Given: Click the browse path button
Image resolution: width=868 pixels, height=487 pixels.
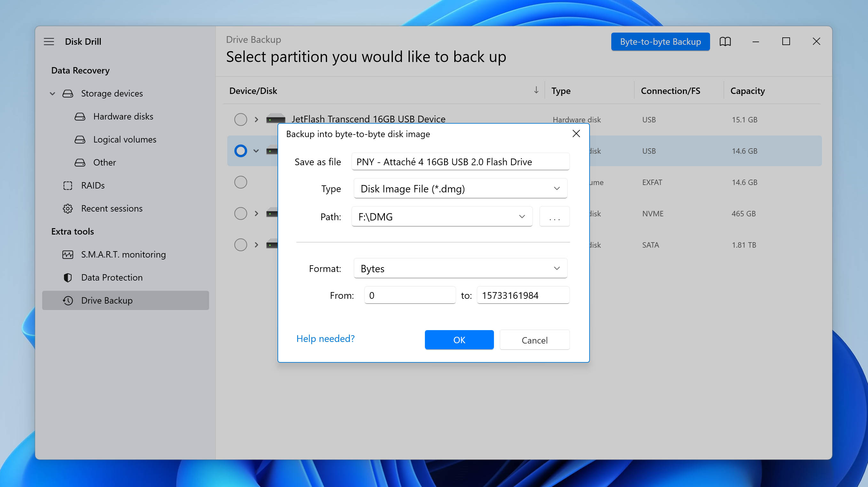Looking at the screenshot, I should coord(553,216).
